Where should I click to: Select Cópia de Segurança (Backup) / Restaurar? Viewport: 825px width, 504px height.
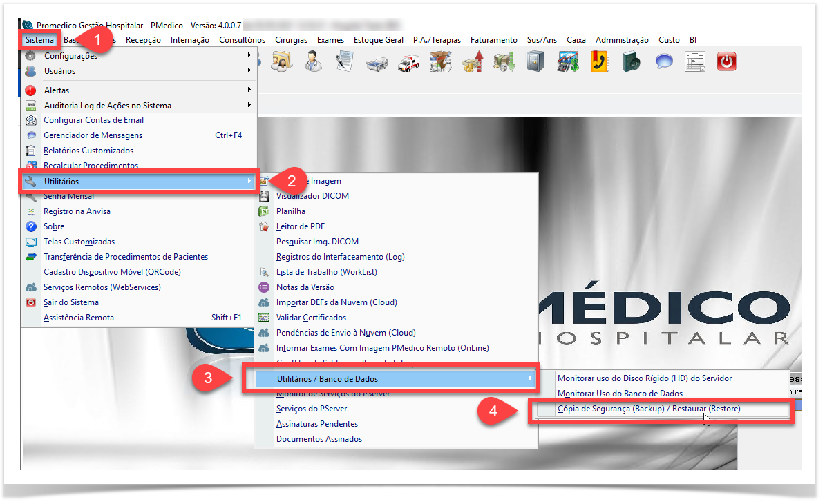pyautogui.click(x=648, y=409)
